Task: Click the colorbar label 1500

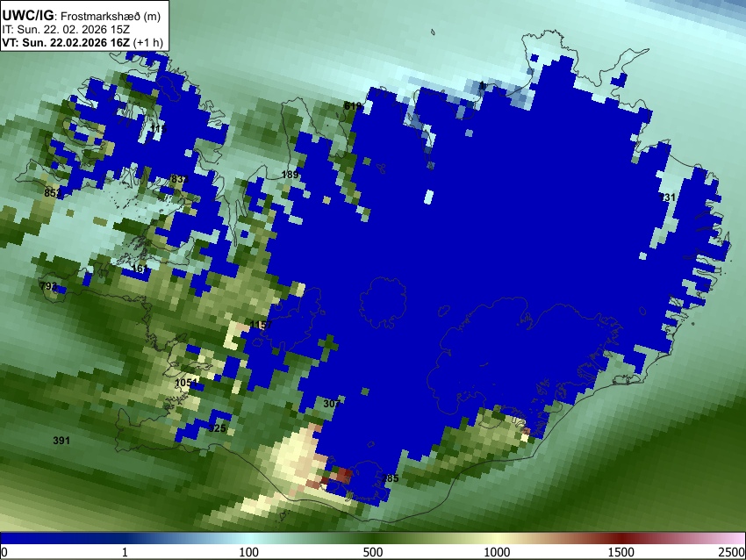Action: tap(621, 552)
